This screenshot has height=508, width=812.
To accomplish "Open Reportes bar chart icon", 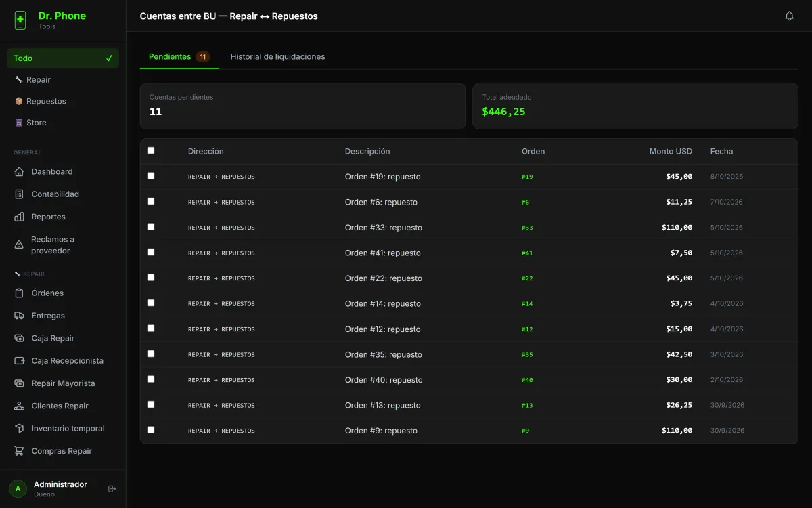I will (19, 217).
